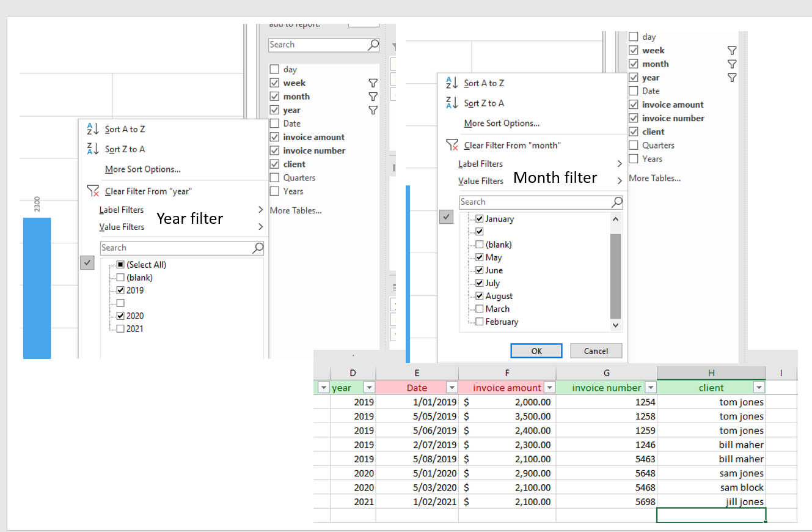
Task: Uncheck the 2020 item in Year filter
Action: coord(121,316)
